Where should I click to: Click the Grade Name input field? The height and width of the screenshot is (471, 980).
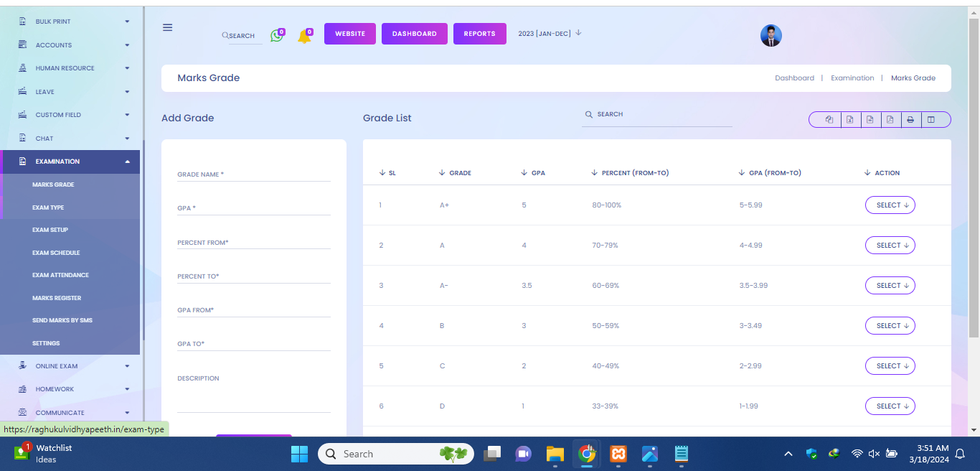tap(253, 174)
